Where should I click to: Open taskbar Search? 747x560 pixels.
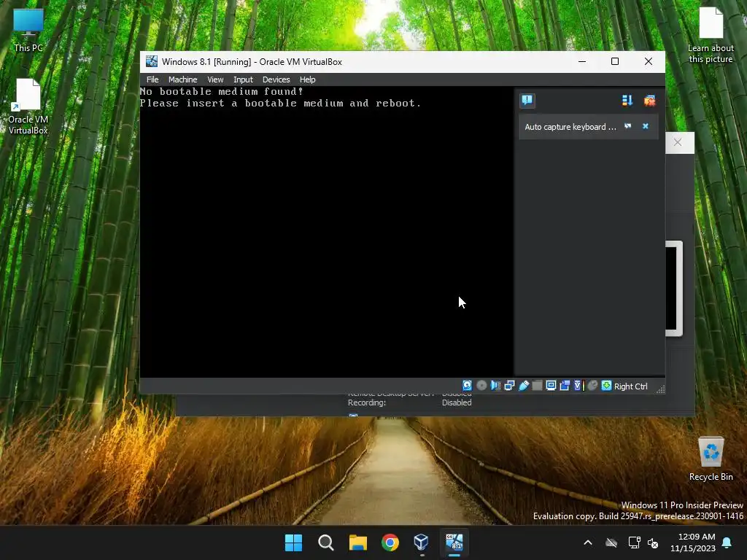[x=326, y=542]
